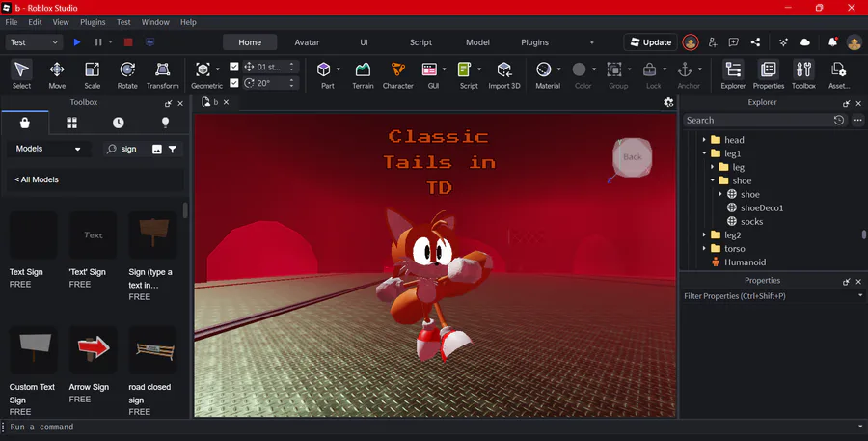Open the Models category dropdown
The height and width of the screenshot is (441, 868).
tap(49, 149)
